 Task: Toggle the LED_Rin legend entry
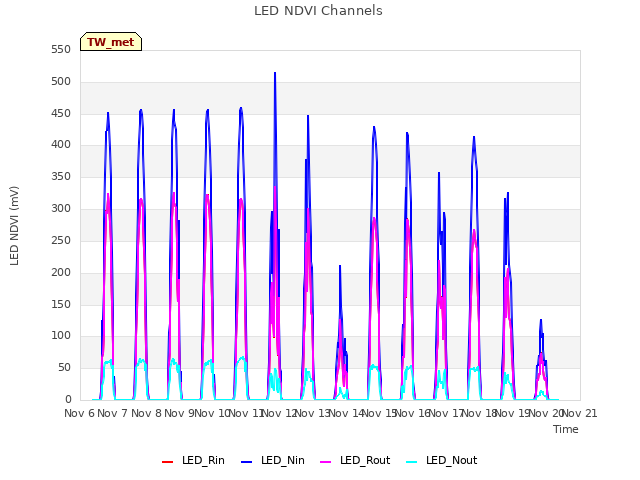pos(193,460)
